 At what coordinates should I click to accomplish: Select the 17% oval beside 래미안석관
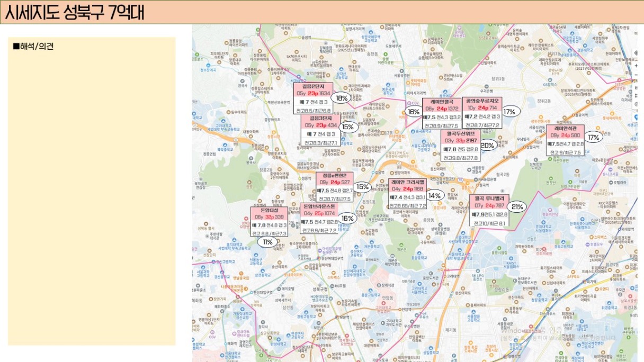[x=593, y=138]
